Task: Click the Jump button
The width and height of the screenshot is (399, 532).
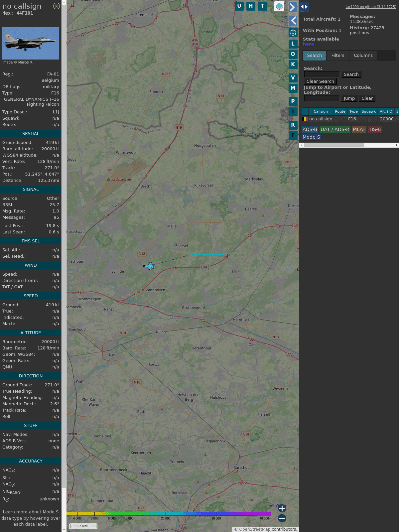Action: click(x=349, y=98)
